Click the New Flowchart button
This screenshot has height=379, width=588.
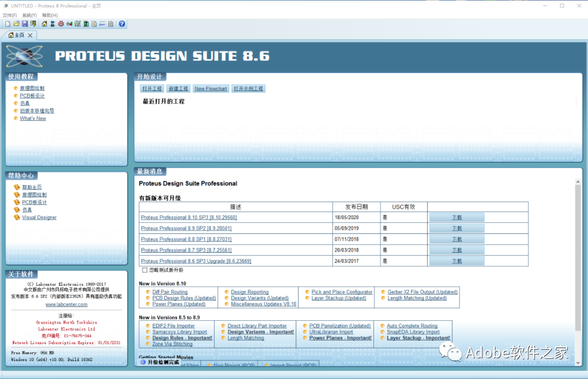pos(211,88)
